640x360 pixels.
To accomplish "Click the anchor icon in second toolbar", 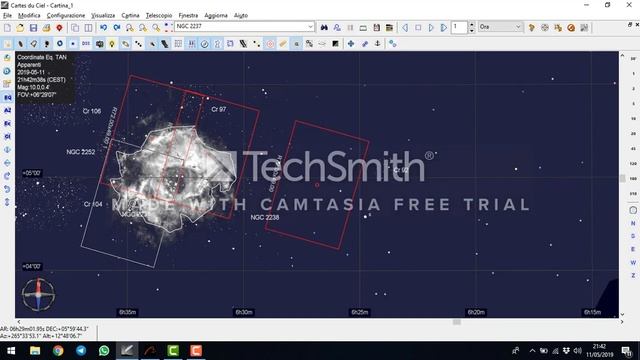I will (378, 44).
